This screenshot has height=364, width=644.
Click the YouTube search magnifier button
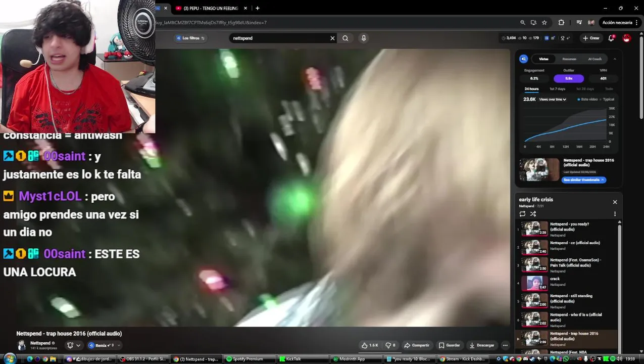point(345,38)
